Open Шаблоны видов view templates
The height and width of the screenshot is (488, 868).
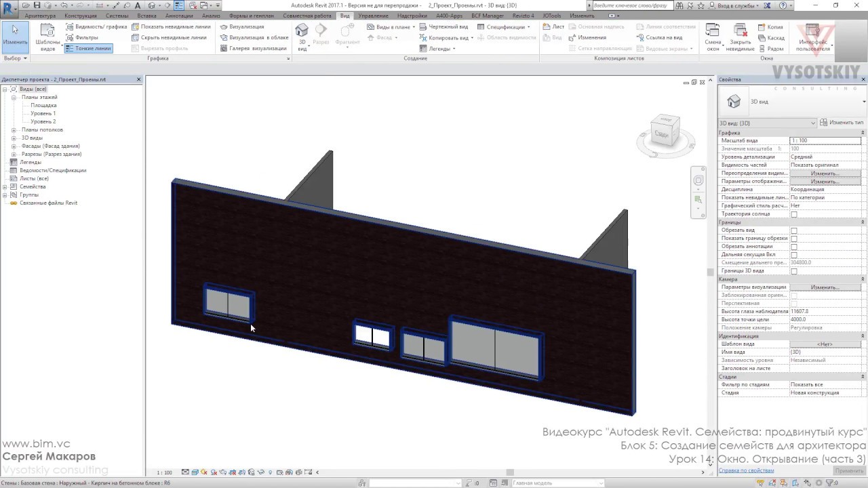[x=47, y=37]
